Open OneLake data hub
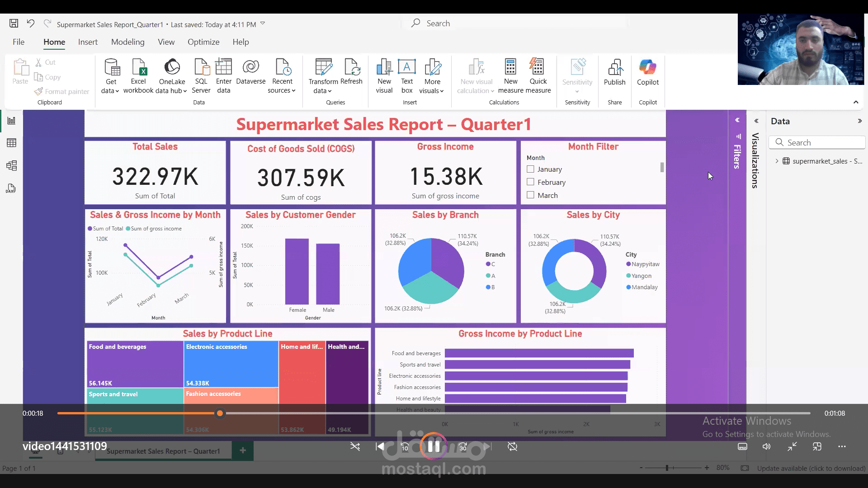This screenshot has width=868, height=488. point(172,75)
